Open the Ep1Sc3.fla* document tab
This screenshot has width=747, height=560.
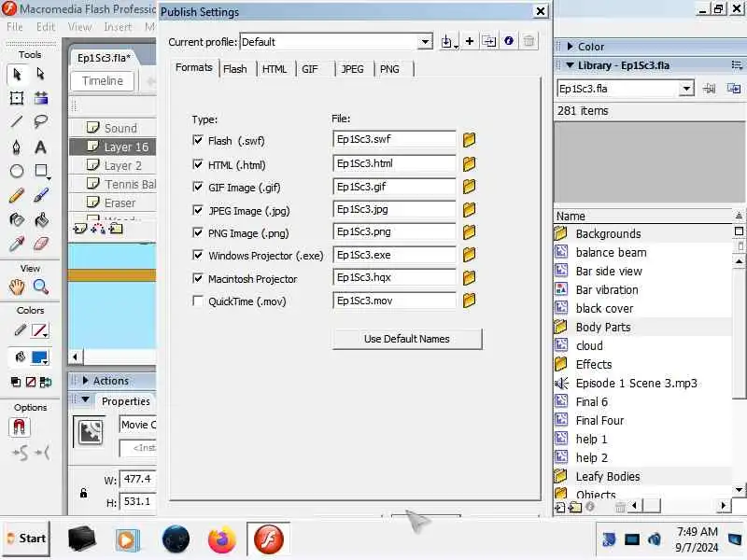(104, 58)
